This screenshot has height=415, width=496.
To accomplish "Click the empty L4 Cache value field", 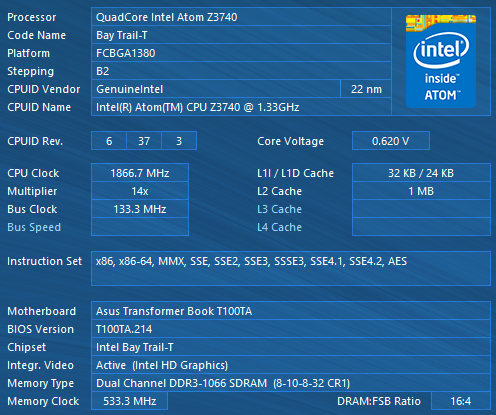I will 421,227.
